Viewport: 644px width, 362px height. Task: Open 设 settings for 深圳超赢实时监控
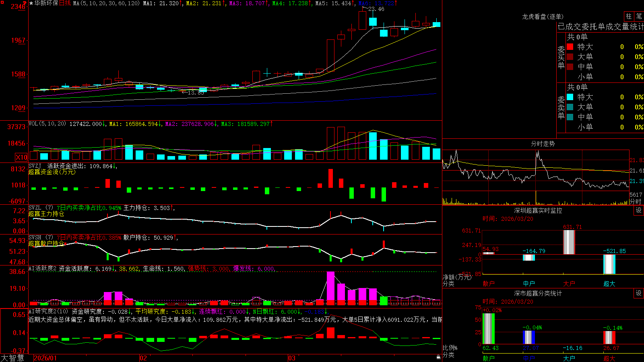(639, 210)
